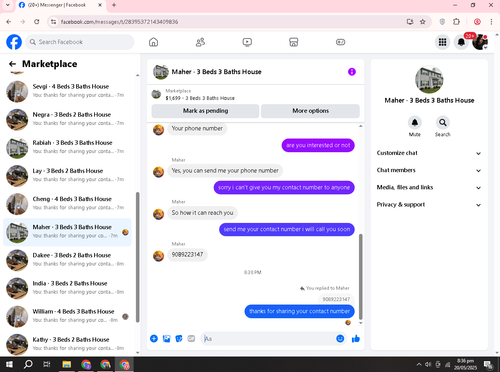Screen dimensions: 500x372
Task: Open the grid Menu icon
Action: coord(442,42)
